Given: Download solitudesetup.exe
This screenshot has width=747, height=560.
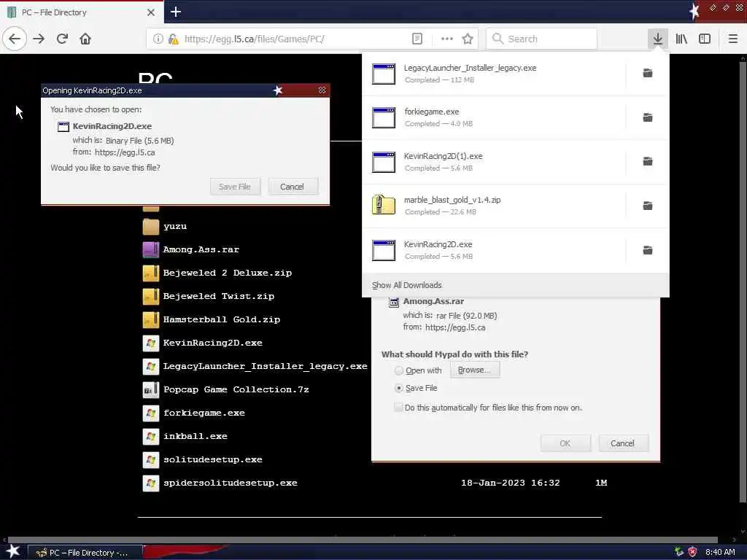Looking at the screenshot, I should tap(212, 459).
